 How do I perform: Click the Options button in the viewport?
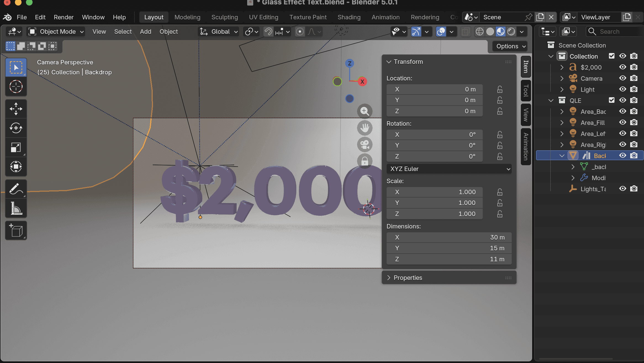pos(510,46)
